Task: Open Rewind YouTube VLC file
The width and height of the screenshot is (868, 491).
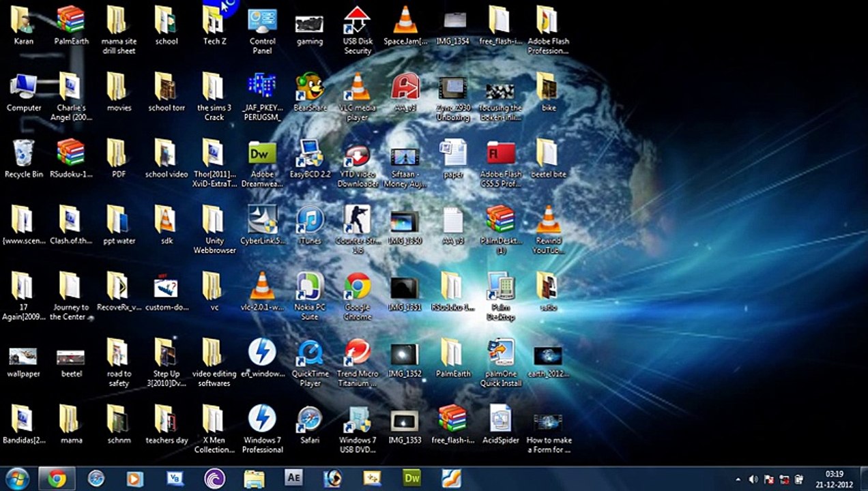Action: click(x=548, y=230)
